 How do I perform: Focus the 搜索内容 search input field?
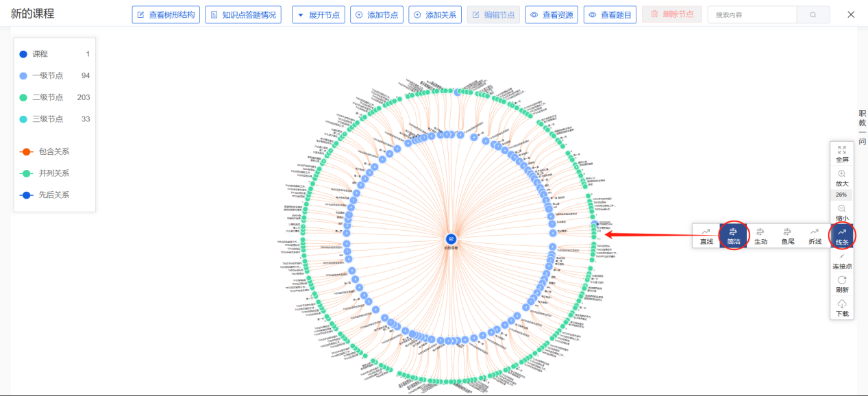point(752,14)
